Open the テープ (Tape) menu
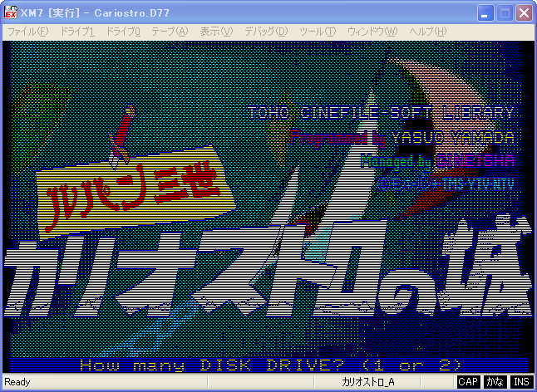 [x=170, y=32]
